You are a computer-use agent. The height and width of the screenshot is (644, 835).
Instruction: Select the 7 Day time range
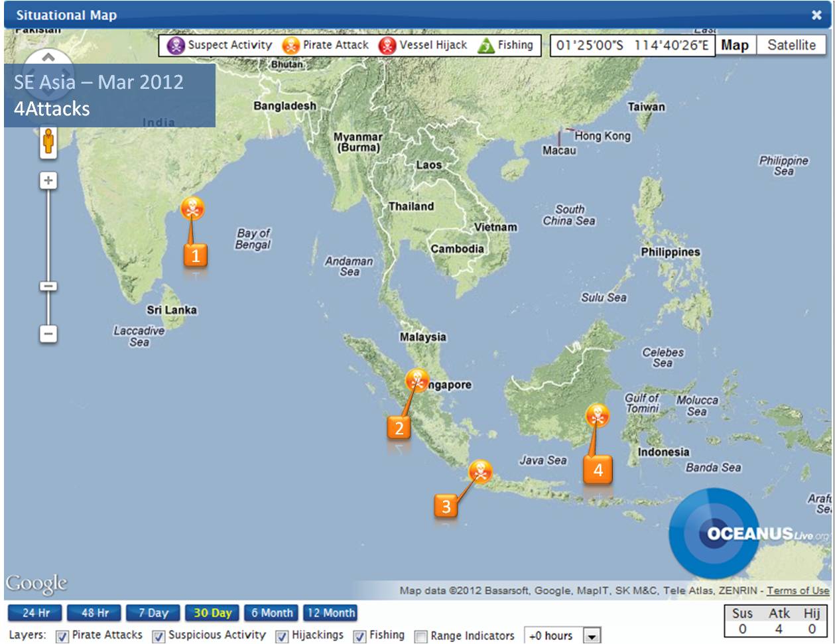[153, 613]
